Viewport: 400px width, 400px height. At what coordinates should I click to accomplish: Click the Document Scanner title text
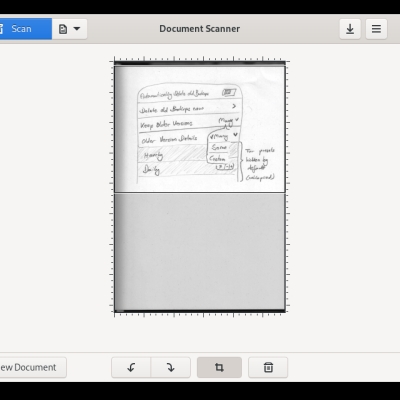[x=200, y=29]
